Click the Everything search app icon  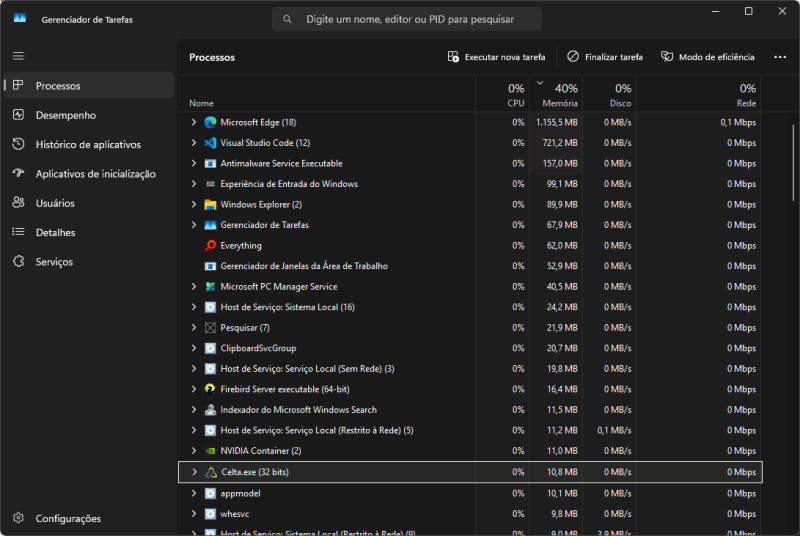(x=210, y=246)
